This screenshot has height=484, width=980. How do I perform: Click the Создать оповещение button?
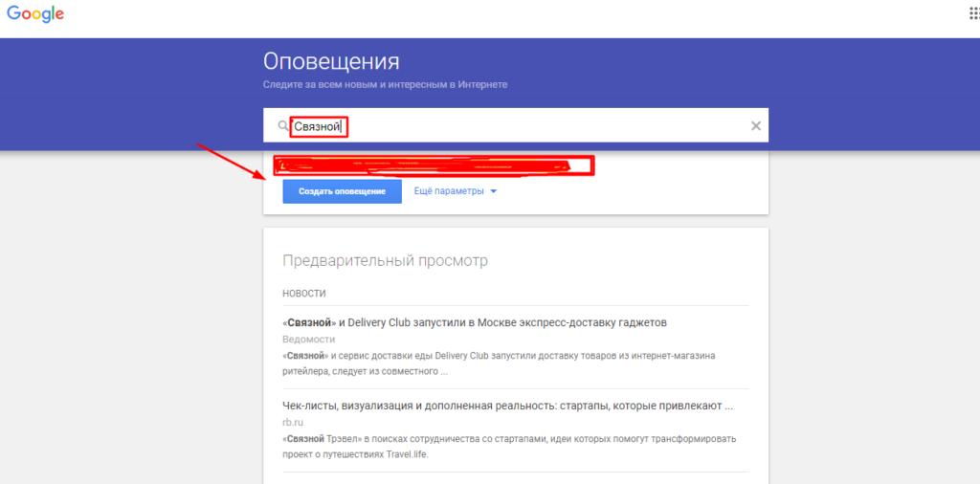click(342, 191)
